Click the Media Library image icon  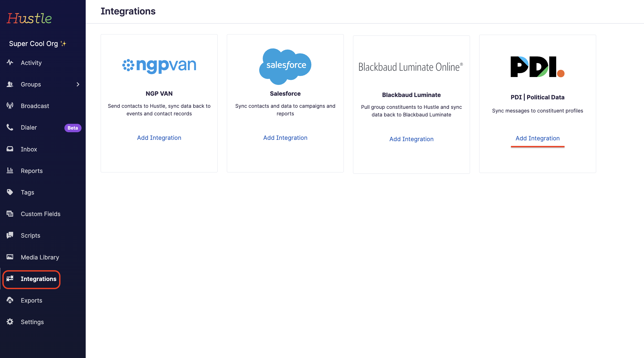pos(10,257)
